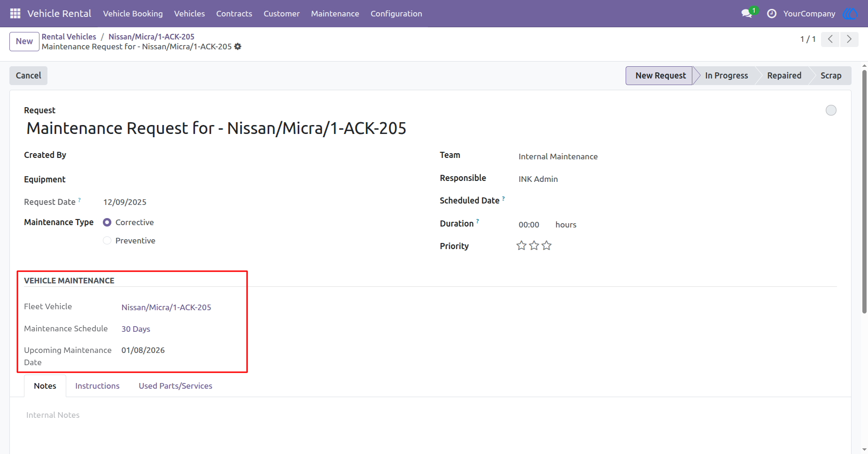The height and width of the screenshot is (454, 868).
Task: Open the gear actions menu
Action: 238,47
